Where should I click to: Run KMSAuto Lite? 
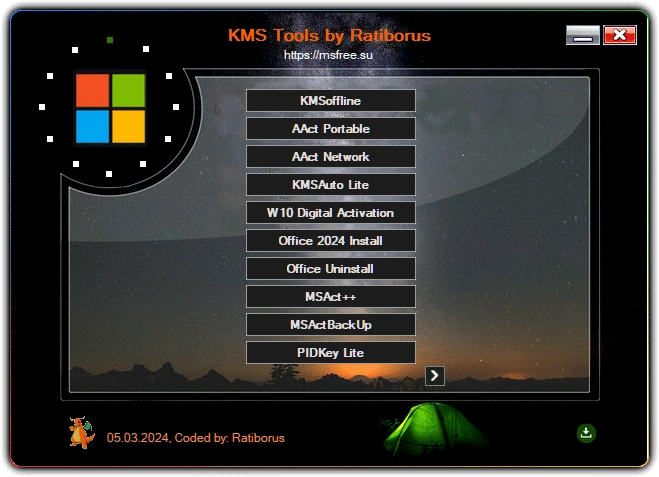[x=331, y=184]
